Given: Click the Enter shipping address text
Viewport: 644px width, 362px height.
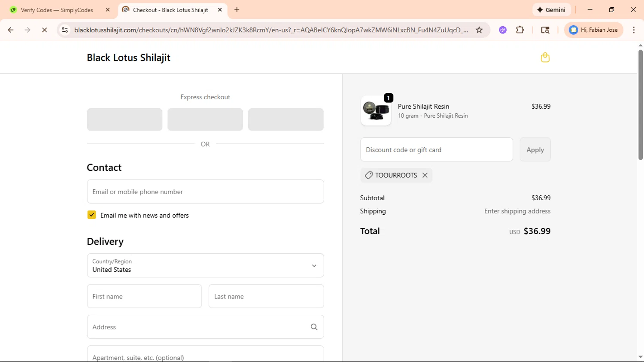Looking at the screenshot, I should click(x=517, y=211).
